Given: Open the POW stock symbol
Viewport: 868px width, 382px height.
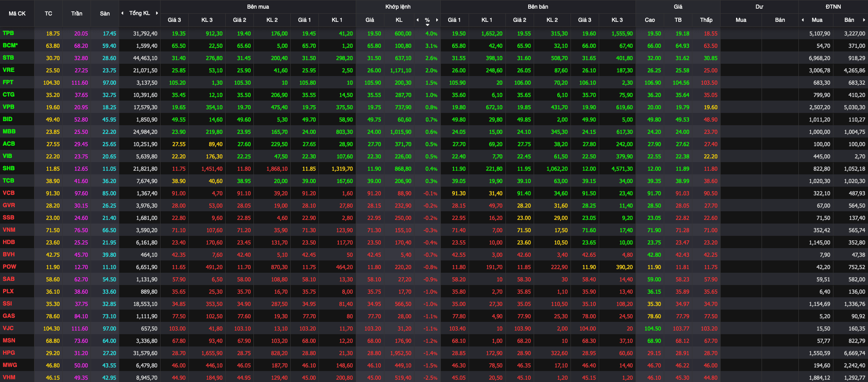Looking at the screenshot, I should pyautogui.click(x=10, y=267).
